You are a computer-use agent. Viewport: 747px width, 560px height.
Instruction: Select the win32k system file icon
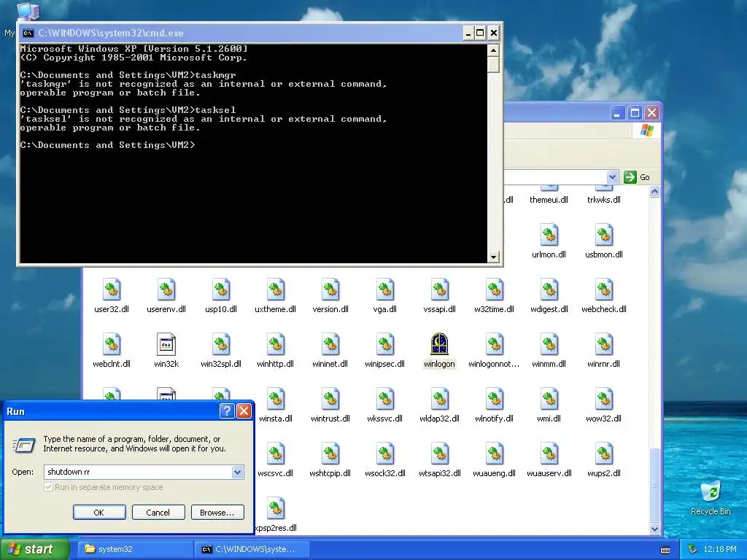pos(166,345)
